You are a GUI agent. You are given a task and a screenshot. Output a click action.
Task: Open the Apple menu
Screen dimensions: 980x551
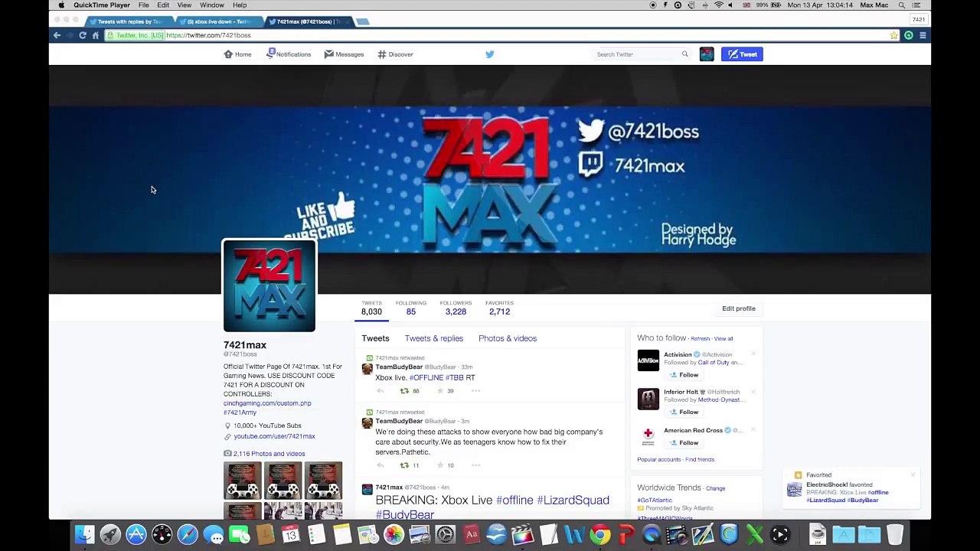(x=61, y=5)
